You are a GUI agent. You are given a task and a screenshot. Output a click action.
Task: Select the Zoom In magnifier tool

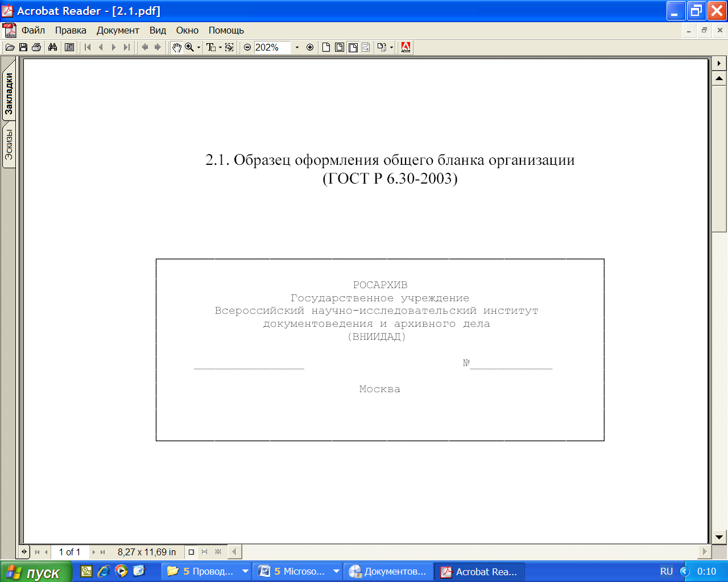pos(189,47)
